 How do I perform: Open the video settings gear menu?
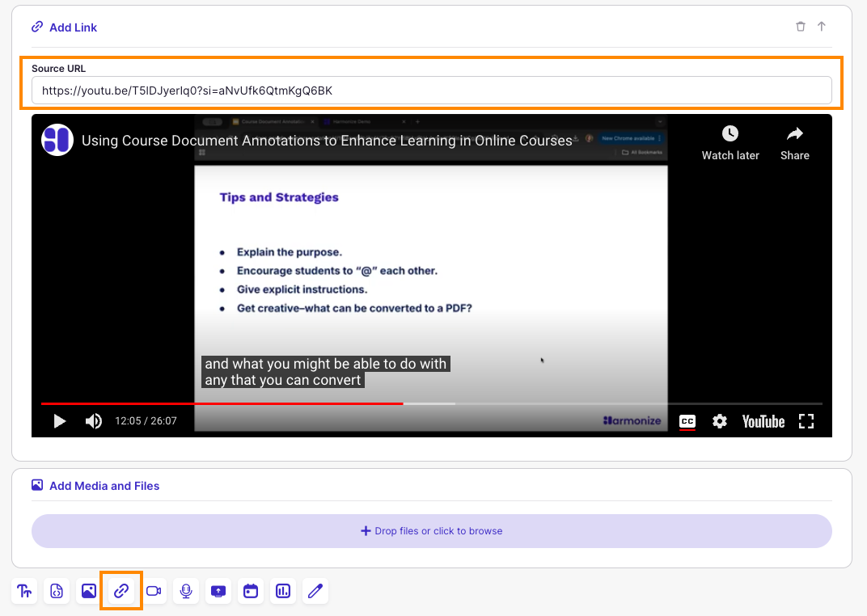tap(720, 421)
